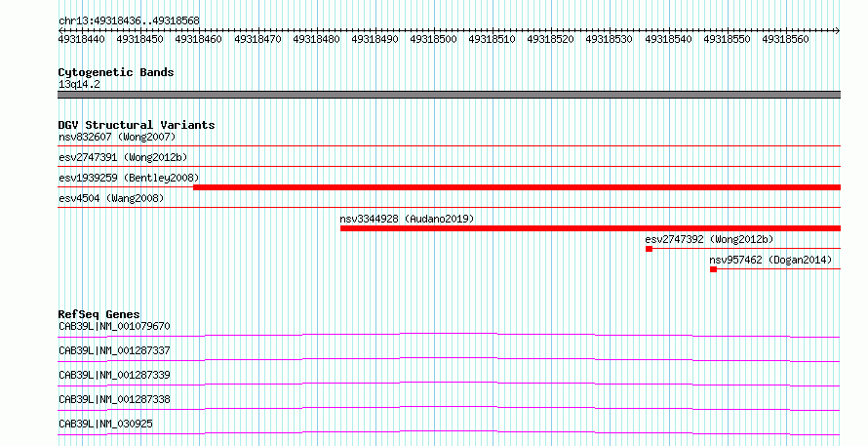Select ruler position 49318530

coord(610,39)
